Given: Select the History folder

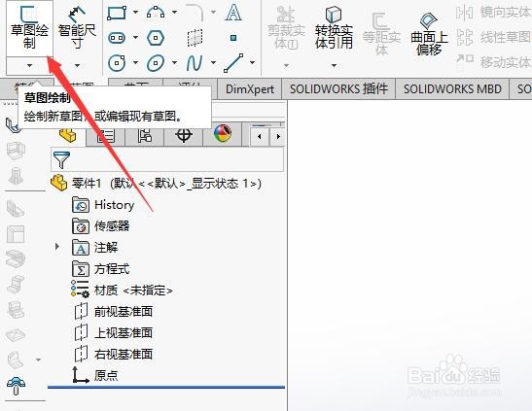Looking at the screenshot, I should [103, 205].
